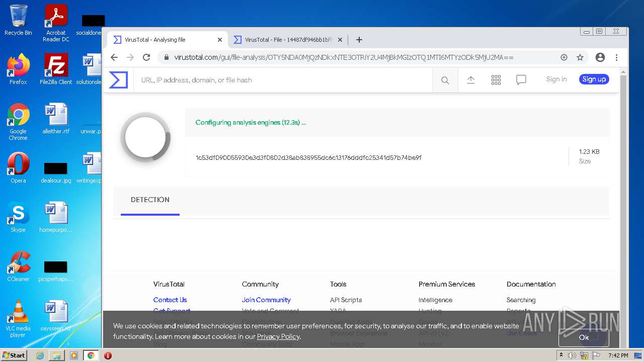This screenshot has height=362, width=644.
Task: Click 'Configuring analysis engines' status text
Action: coord(251,122)
